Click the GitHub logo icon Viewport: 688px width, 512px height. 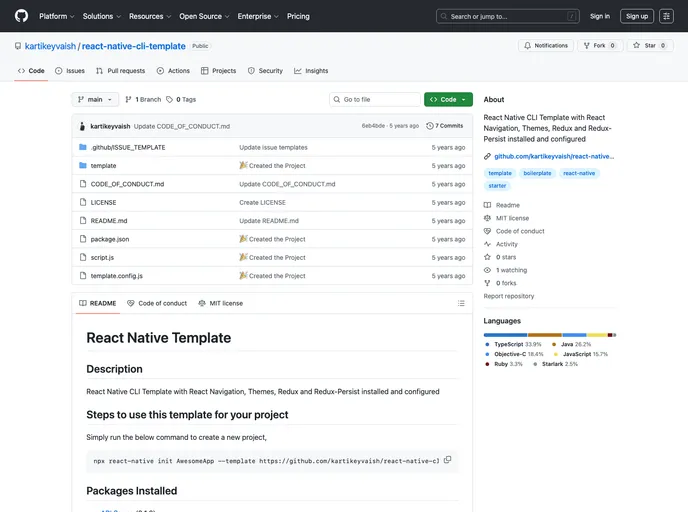coord(22,16)
